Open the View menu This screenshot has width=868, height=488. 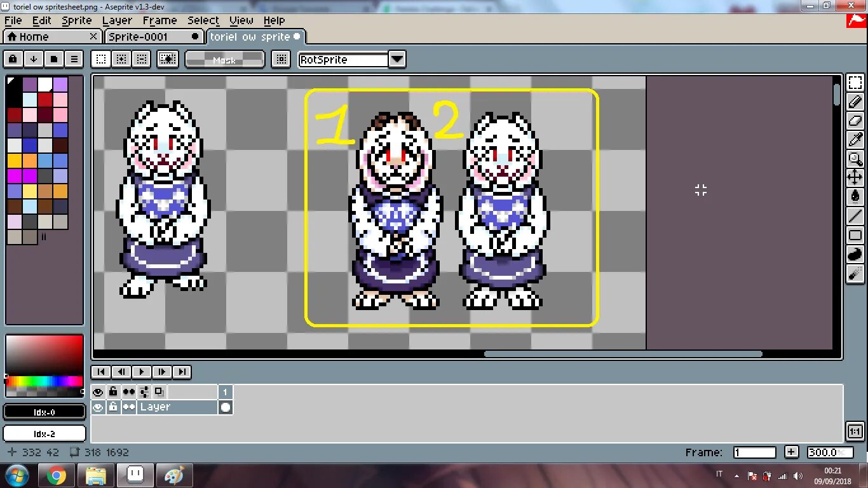241,20
